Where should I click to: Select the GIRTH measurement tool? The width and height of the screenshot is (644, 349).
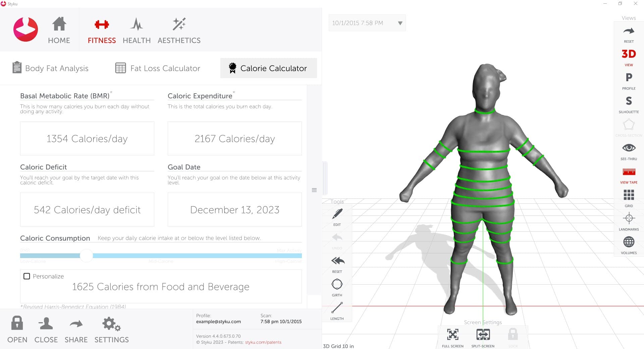(337, 288)
